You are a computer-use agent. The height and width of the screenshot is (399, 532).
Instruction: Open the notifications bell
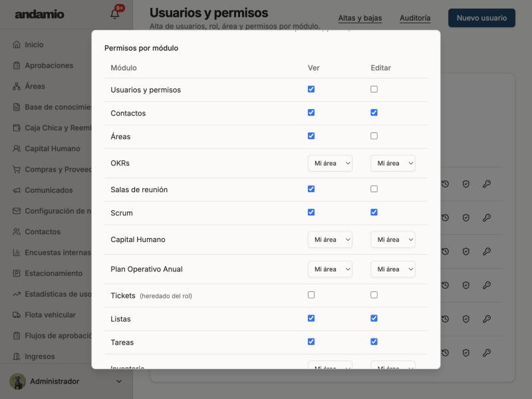point(114,14)
